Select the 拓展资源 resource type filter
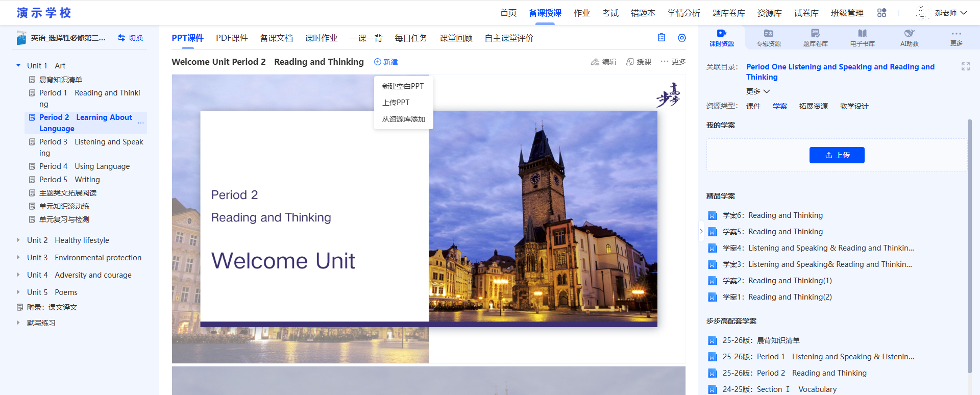This screenshot has height=395, width=980. [813, 106]
